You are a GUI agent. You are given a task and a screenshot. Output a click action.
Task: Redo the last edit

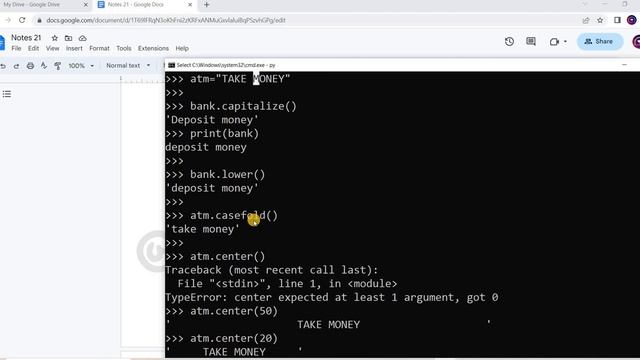click(16, 66)
